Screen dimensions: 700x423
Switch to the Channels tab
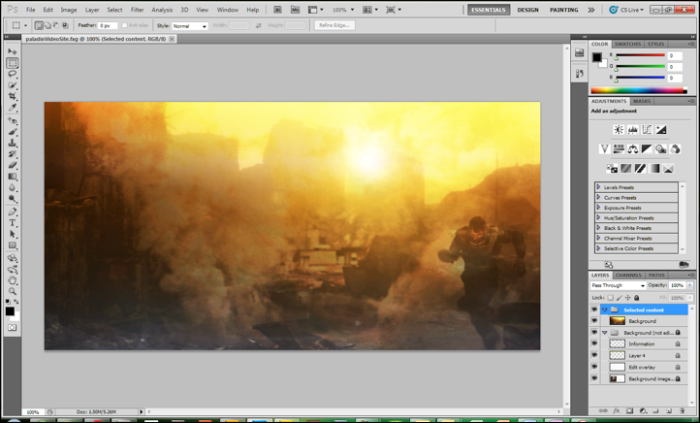628,274
